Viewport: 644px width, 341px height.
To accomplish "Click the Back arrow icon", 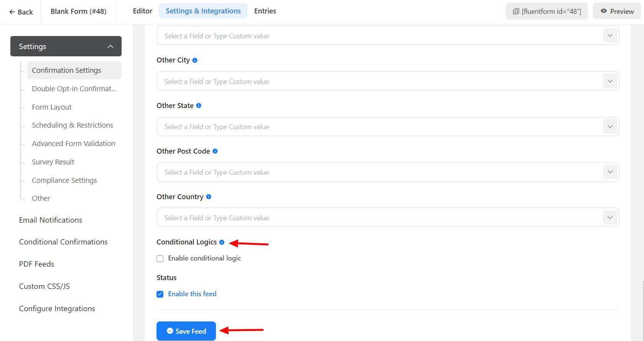I will click(12, 12).
